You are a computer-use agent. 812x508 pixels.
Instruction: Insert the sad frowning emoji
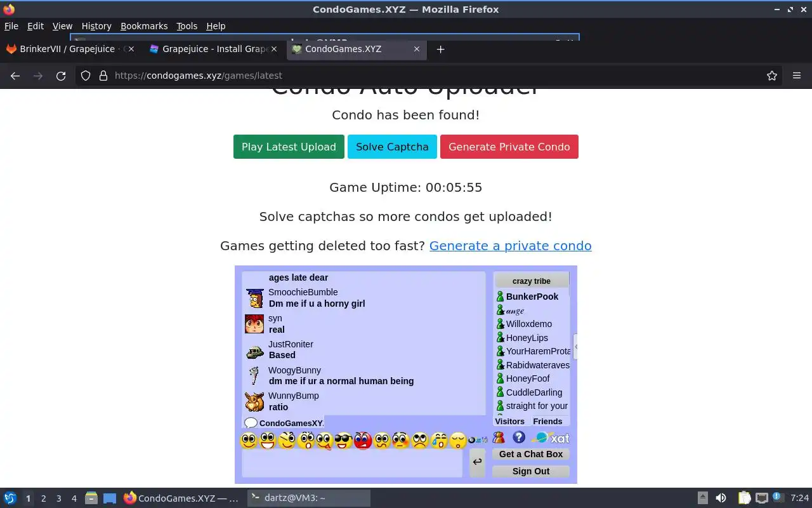420,440
